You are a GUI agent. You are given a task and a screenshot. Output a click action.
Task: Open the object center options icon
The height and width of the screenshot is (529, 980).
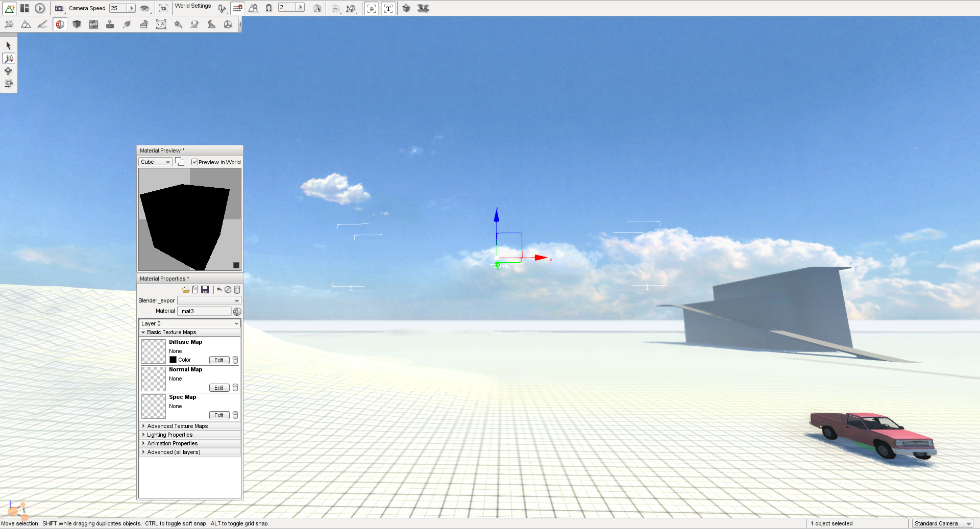335,8
